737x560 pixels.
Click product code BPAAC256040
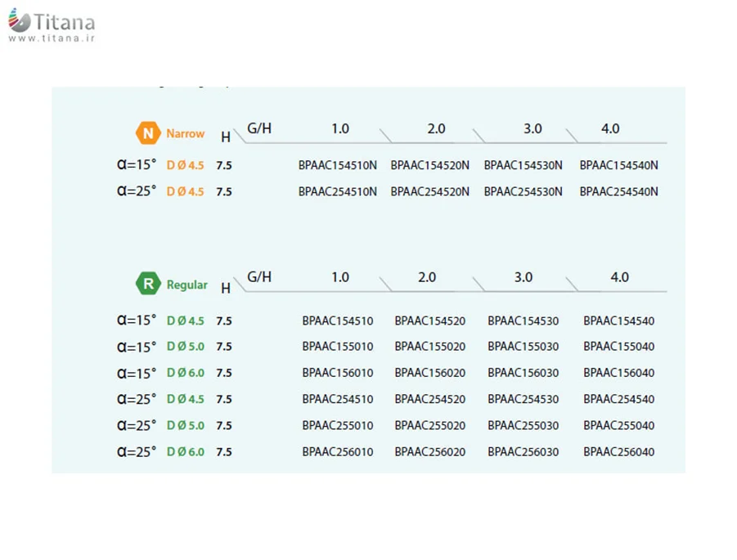[619, 451]
